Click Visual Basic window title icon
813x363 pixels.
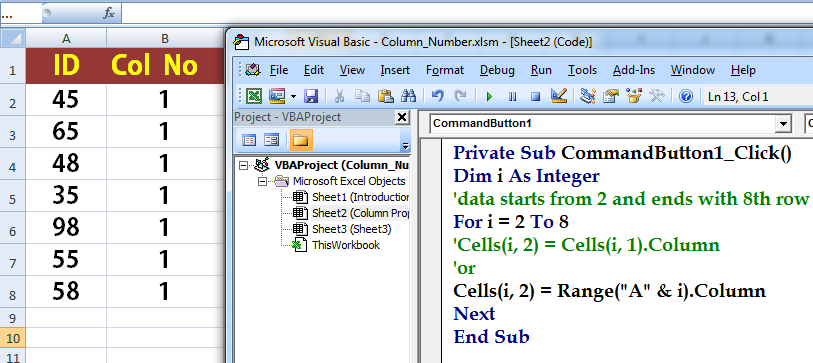242,42
